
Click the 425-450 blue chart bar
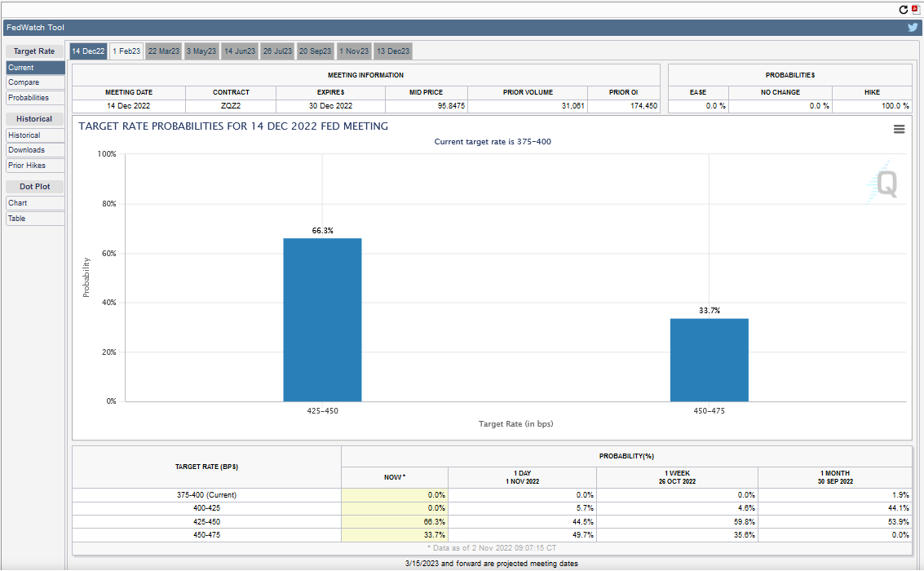[322, 320]
